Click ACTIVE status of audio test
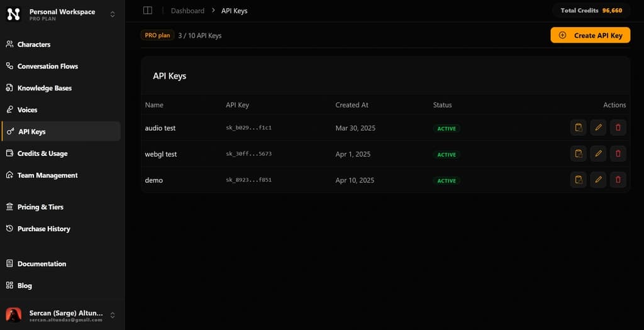Image resolution: width=644 pixels, height=330 pixels. [x=447, y=128]
